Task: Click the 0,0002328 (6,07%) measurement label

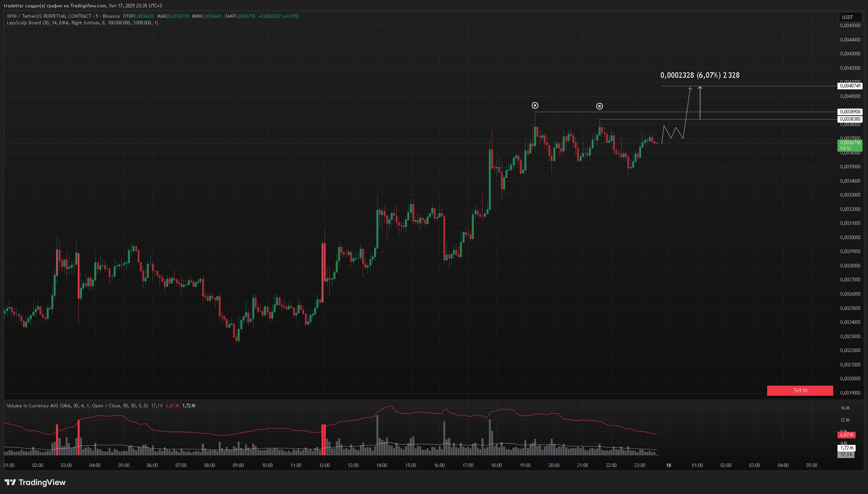Action: coord(700,75)
